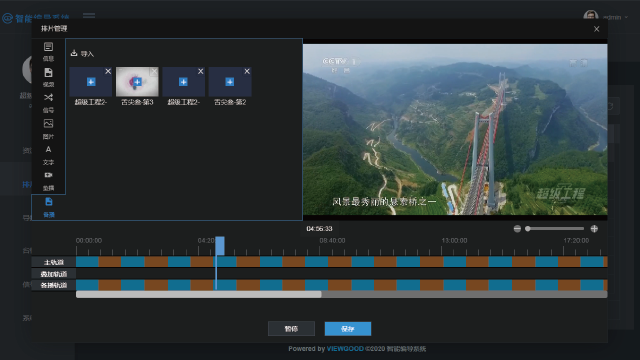Select the highlighted 音频 audio panel icon
The height and width of the screenshot is (360, 640).
[x=49, y=202]
